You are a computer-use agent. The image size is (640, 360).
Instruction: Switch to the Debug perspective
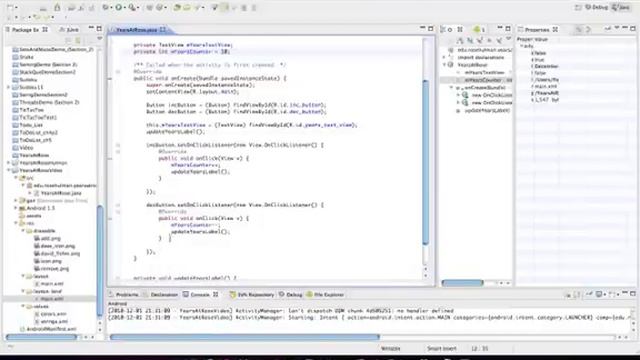point(597,7)
